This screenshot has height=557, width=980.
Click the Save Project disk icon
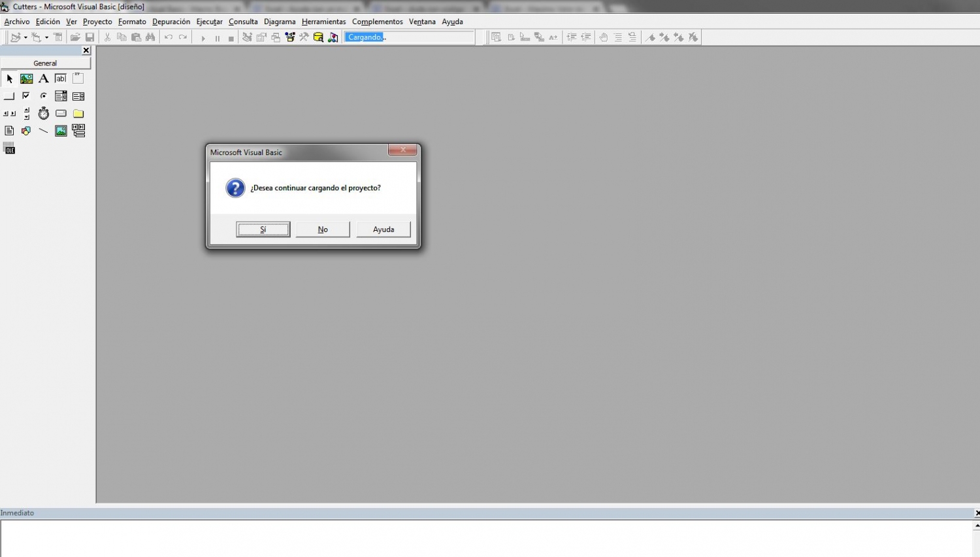pos(90,37)
